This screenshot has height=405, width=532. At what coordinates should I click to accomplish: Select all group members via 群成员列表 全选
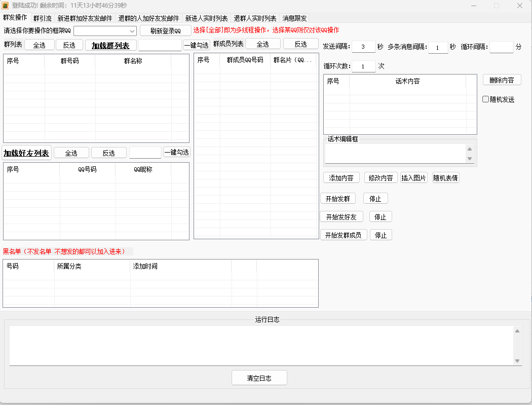click(x=262, y=44)
